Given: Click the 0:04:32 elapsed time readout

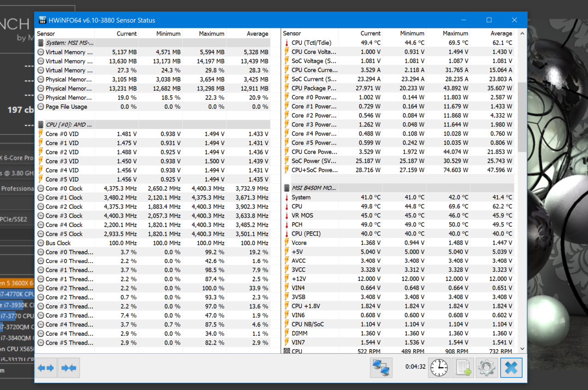Looking at the screenshot, I should (416, 367).
